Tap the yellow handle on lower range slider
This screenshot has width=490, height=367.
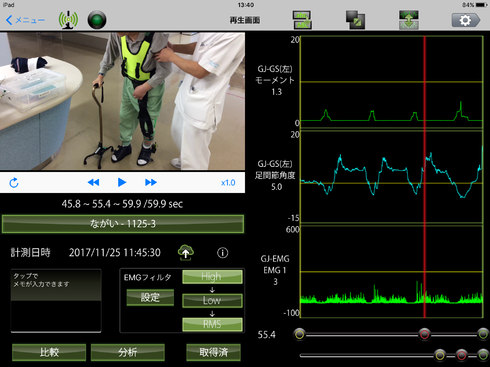(440, 355)
